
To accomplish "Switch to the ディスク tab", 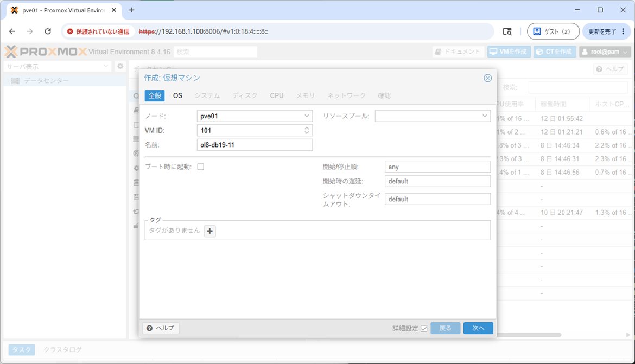I will tap(245, 95).
